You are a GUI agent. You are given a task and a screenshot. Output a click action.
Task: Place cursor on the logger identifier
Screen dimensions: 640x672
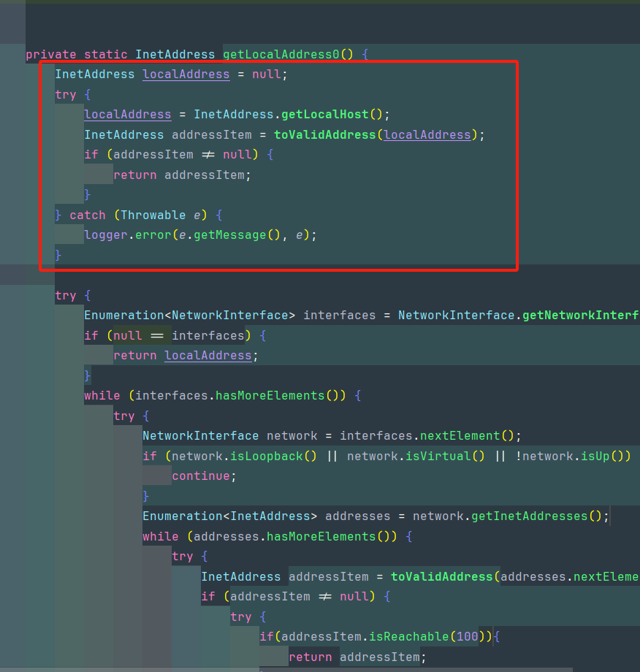pos(106,235)
